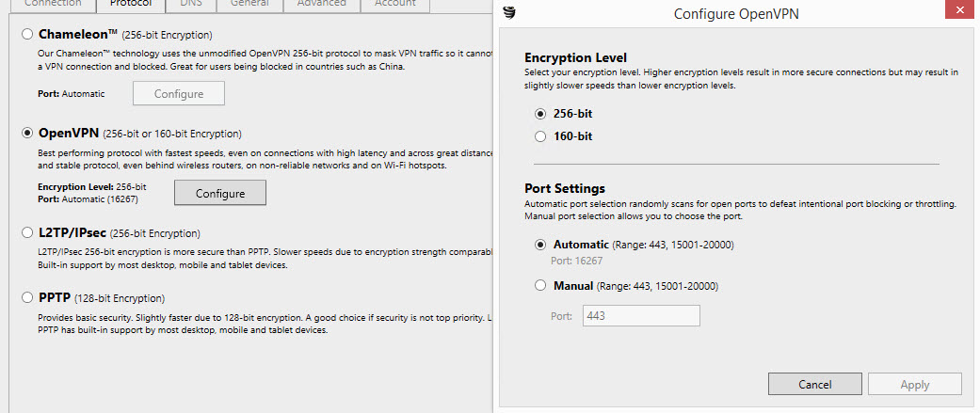The width and height of the screenshot is (980, 413).
Task: Open Configure for the OpenVPN protocol
Action: (x=220, y=193)
